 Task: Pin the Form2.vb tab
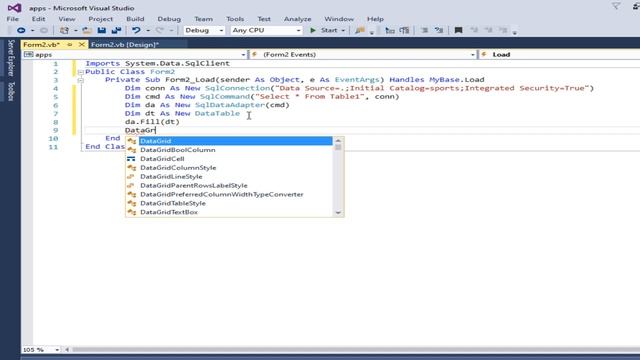click(70, 44)
